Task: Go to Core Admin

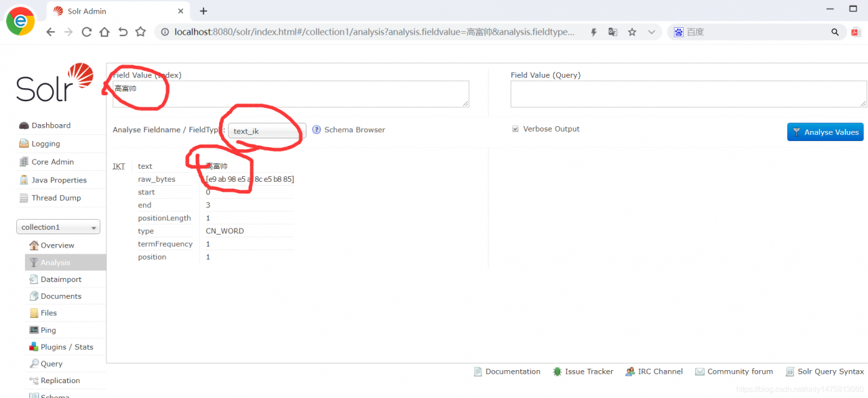Action: 52,162
